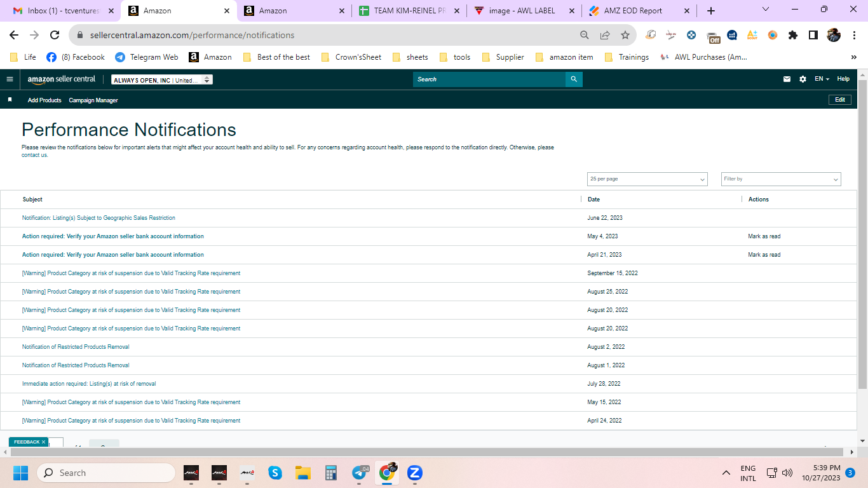This screenshot has width=868, height=488.
Task: Toggle the Chrome side panel icon
Action: coord(813,35)
